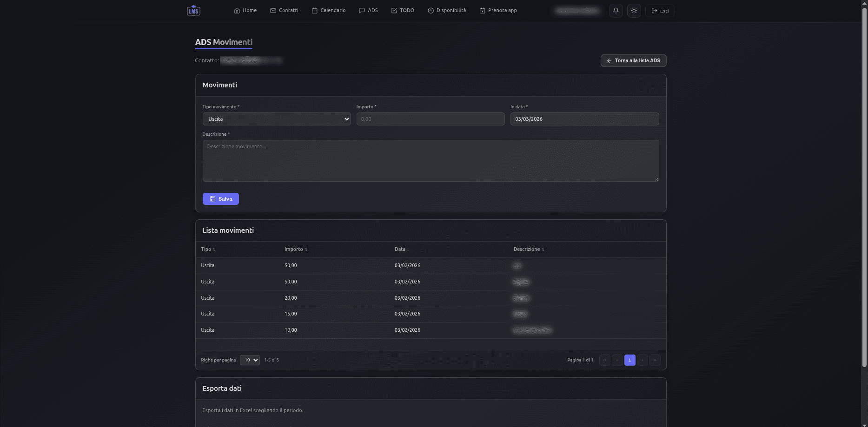The image size is (868, 427).
Task: Focus the Descrizione text area
Action: coord(430,160)
